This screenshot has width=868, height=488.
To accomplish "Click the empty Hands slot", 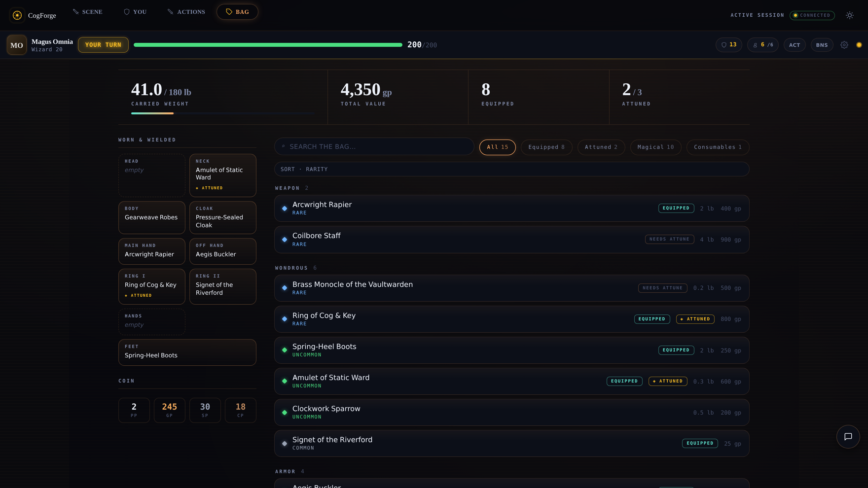I will 152,322.
